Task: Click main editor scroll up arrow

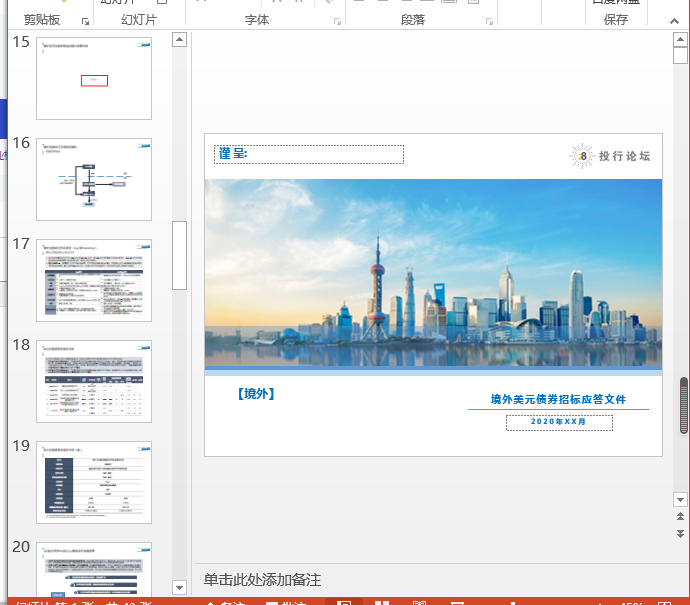Action: pos(680,40)
